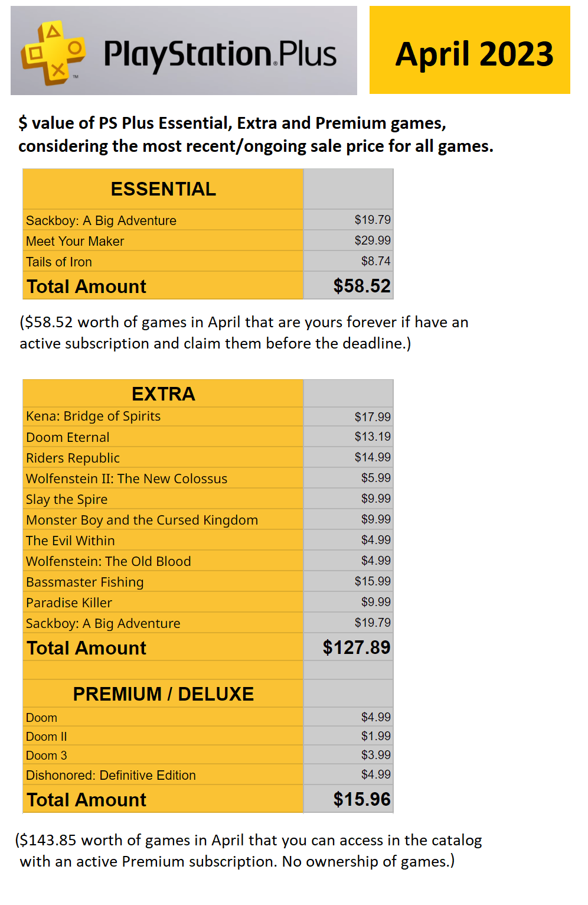Select Wolfenstein II: The New Colossus
This screenshot has width=588, height=905.
126,478
